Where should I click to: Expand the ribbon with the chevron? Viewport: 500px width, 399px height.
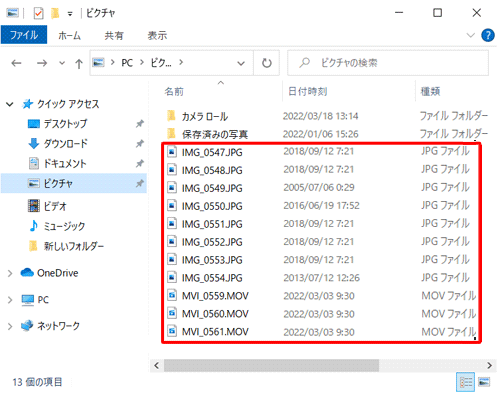click(x=470, y=35)
